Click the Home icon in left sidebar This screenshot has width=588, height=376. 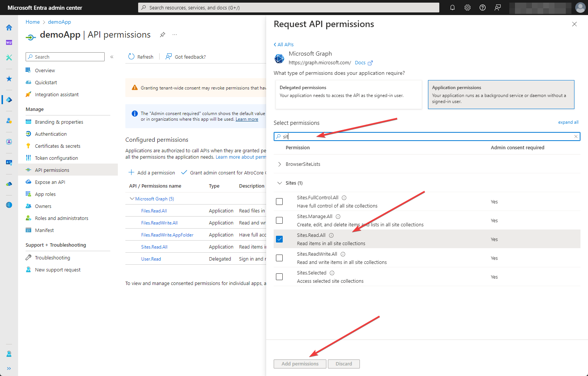pyautogui.click(x=8, y=27)
